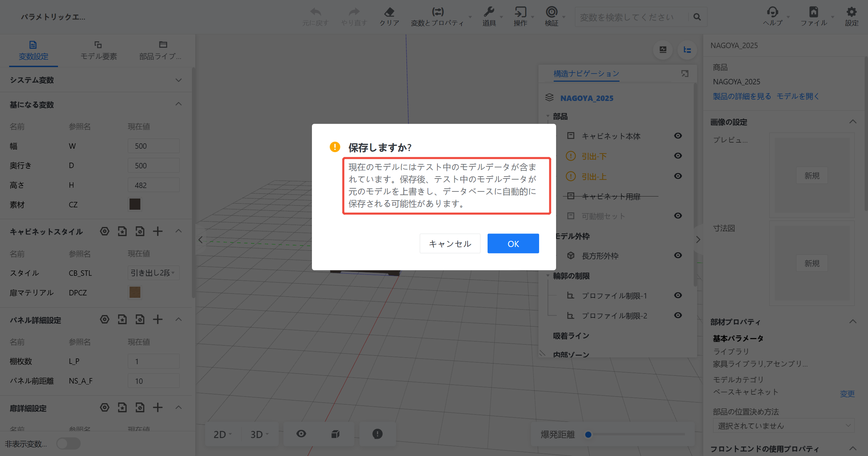Select the 構造ナビゲーション tab

coord(586,74)
